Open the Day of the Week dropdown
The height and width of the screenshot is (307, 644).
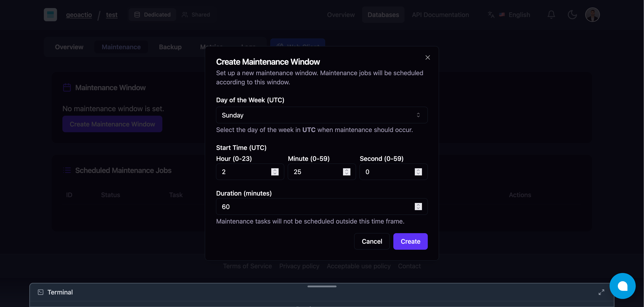pyautogui.click(x=322, y=115)
